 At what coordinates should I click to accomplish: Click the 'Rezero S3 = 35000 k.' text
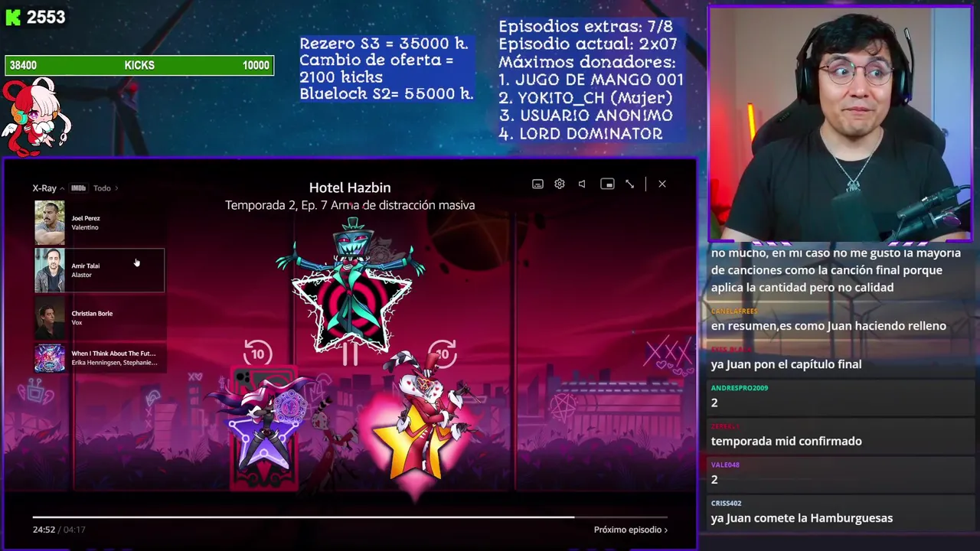click(384, 44)
